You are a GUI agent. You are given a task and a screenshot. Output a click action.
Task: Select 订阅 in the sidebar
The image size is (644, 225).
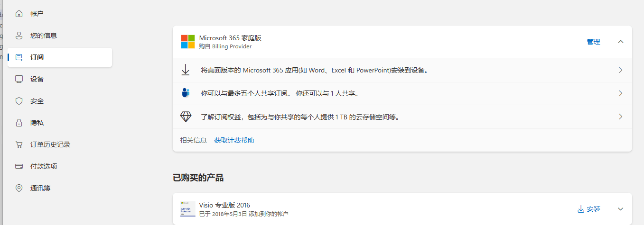60,57
